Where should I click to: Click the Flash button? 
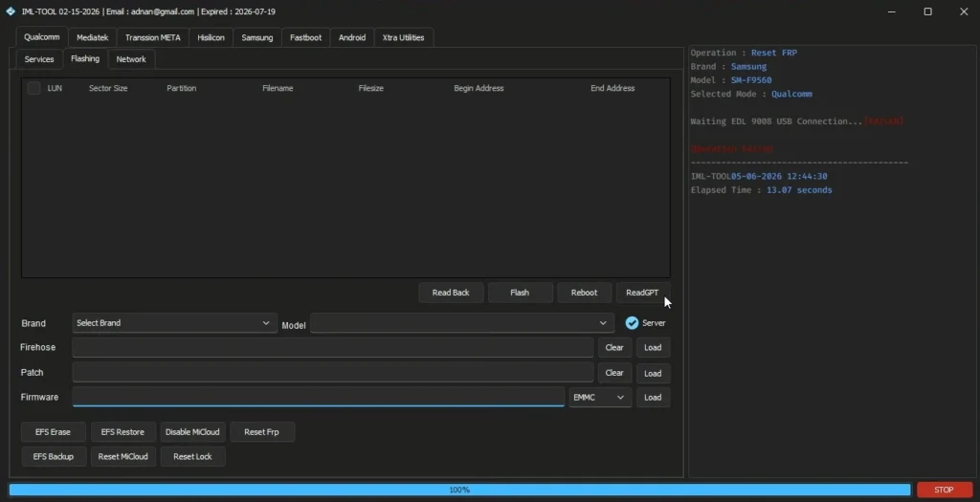click(x=520, y=293)
